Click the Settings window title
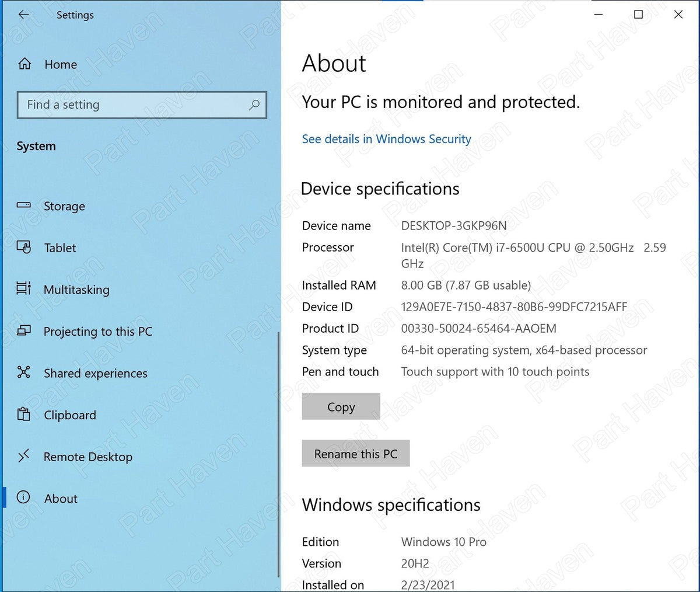Image resolution: width=700 pixels, height=592 pixels. point(75,15)
